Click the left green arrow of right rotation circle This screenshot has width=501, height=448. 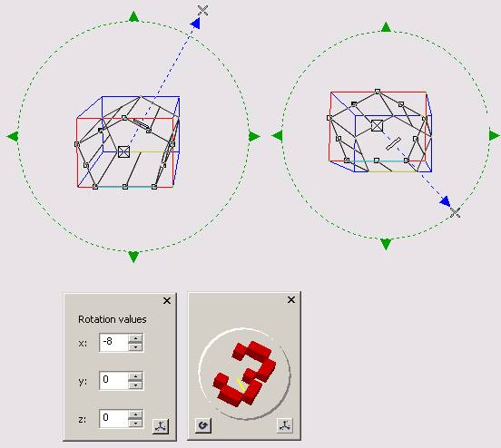click(x=277, y=136)
